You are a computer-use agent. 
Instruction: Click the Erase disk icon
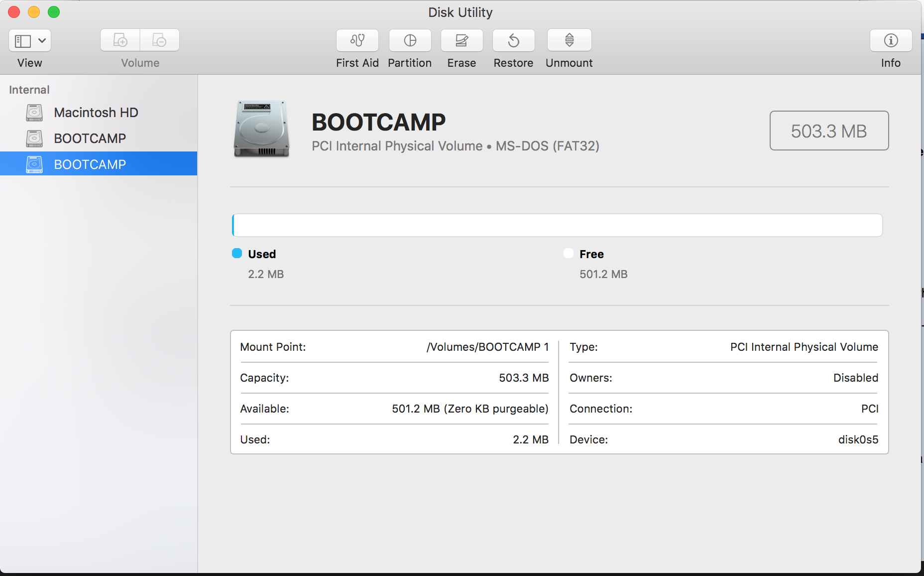pos(462,40)
